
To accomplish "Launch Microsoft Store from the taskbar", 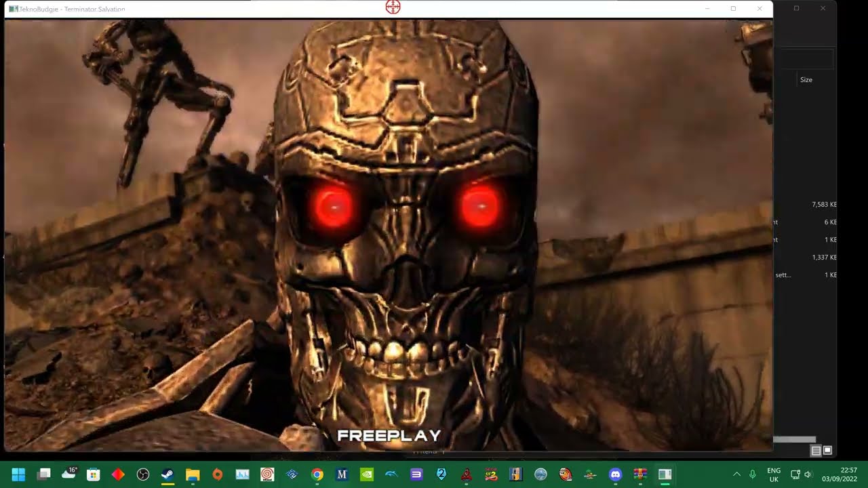I will click(94, 474).
